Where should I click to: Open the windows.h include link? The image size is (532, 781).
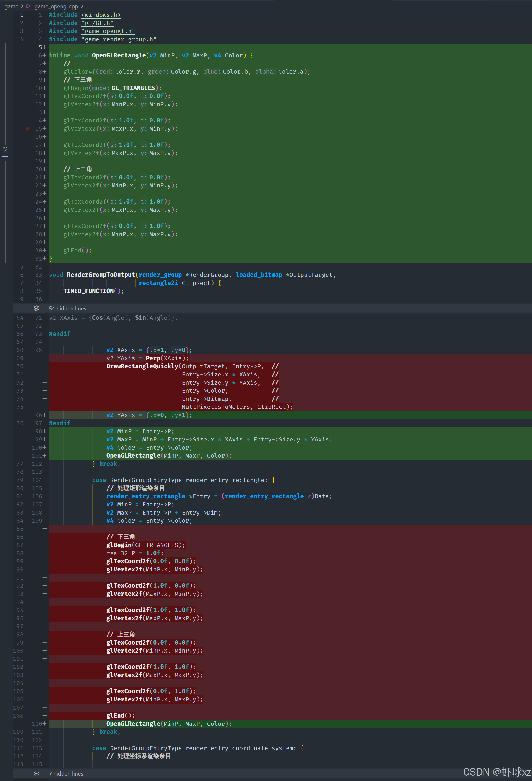point(101,15)
